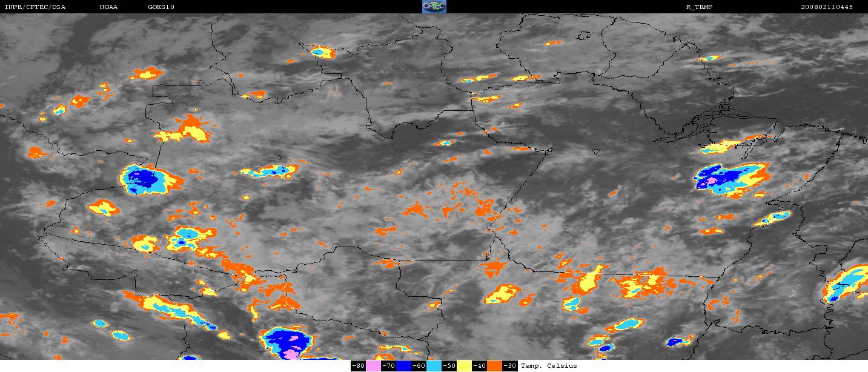The height and width of the screenshot is (372, 868).
Task: Click the -40 label in the legend
Action: click(479, 366)
